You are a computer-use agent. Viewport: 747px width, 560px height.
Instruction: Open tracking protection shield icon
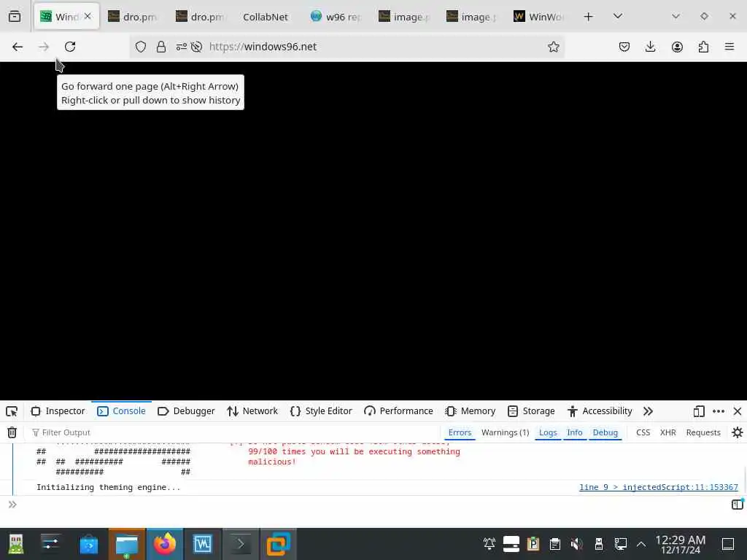tap(141, 47)
